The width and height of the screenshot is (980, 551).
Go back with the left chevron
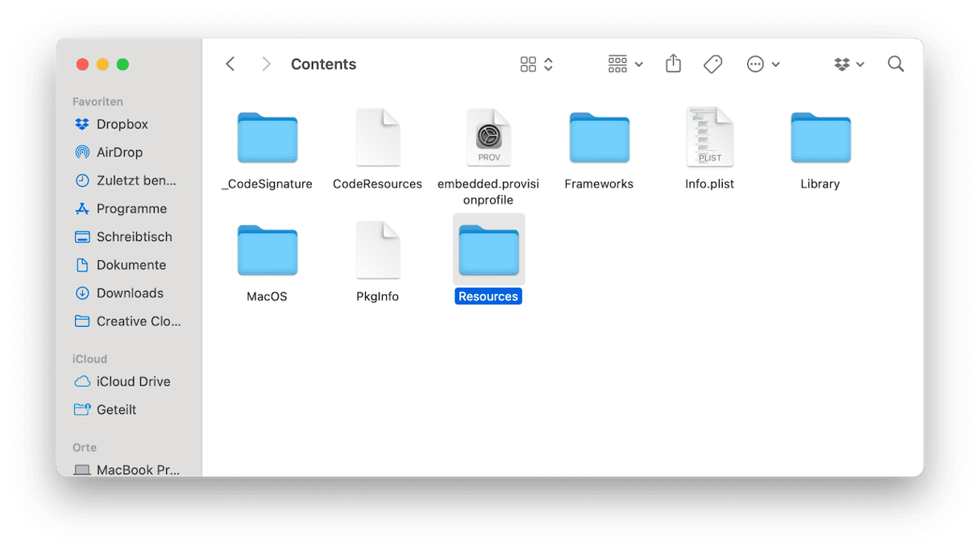[x=230, y=64]
